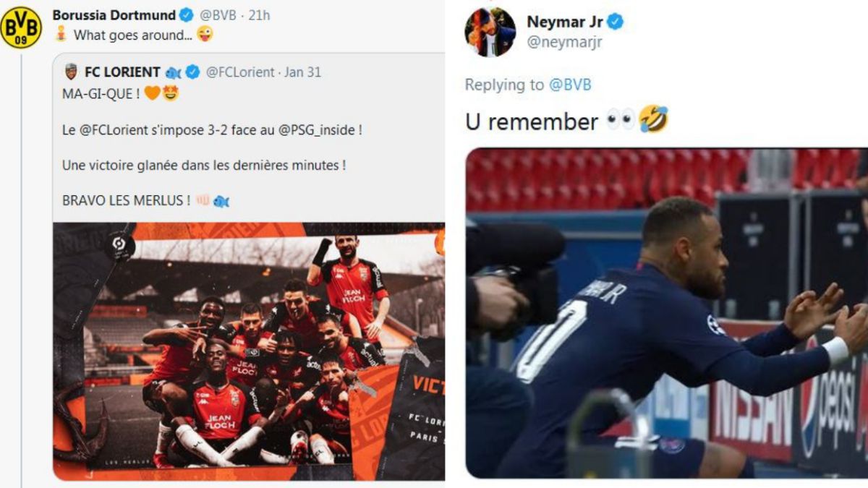Viewport: 868px width, 488px height.
Task: Open the Jan 31 date of quoted tweet
Action: click(303, 72)
